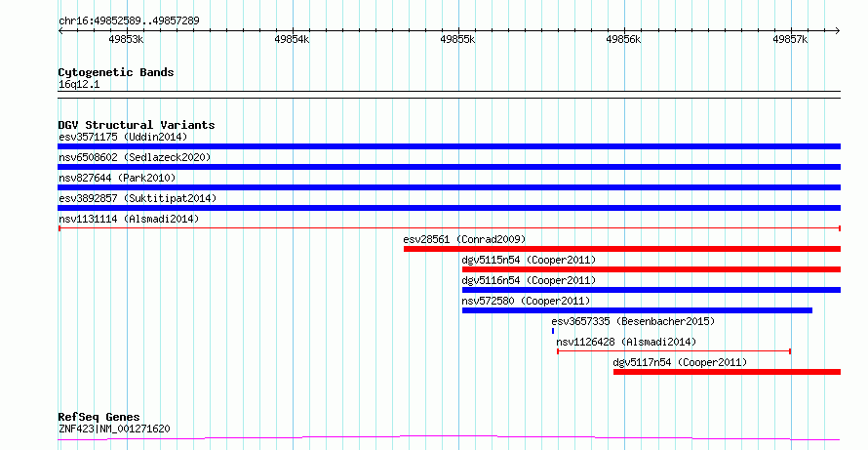Viewport: 868px width, 450px height.
Task: Select the blue bar under esv3892857
Action: pos(449,208)
